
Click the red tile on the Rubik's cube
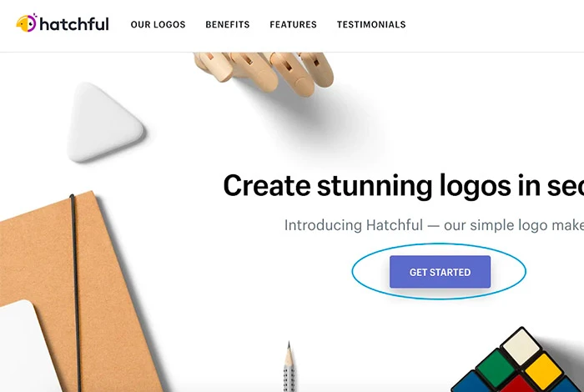coord(519,384)
